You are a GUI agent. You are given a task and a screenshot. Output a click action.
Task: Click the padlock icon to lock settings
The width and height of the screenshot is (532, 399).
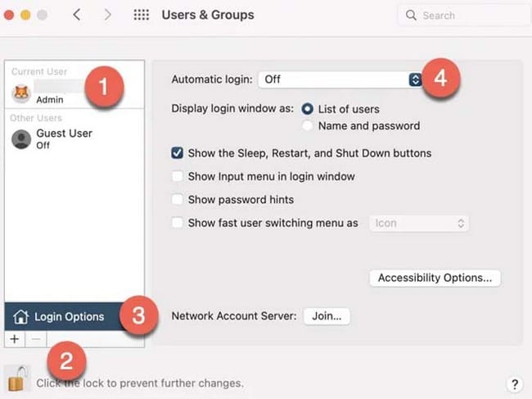click(x=17, y=379)
